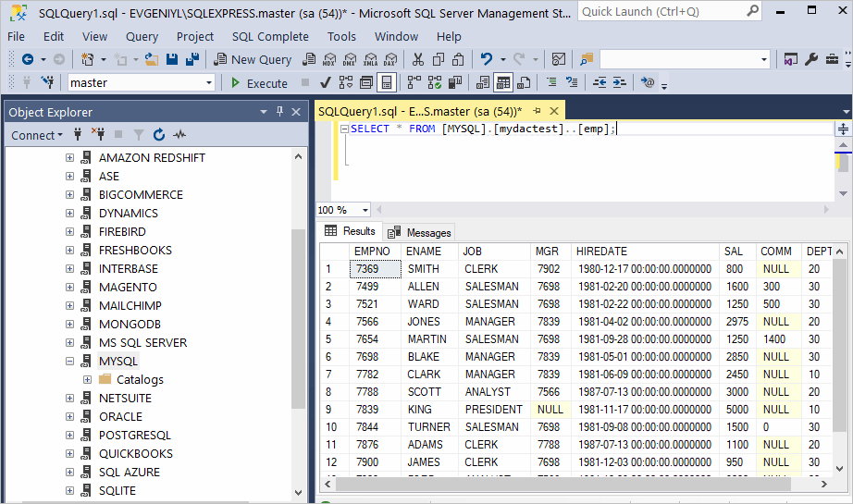Run the query with Execute
This screenshot has height=504, width=853.
(259, 83)
